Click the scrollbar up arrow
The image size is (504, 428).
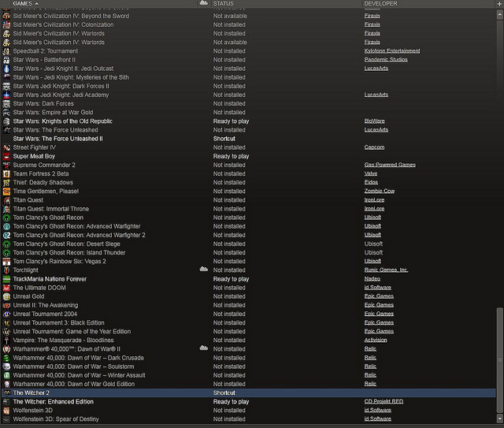[x=500, y=14]
